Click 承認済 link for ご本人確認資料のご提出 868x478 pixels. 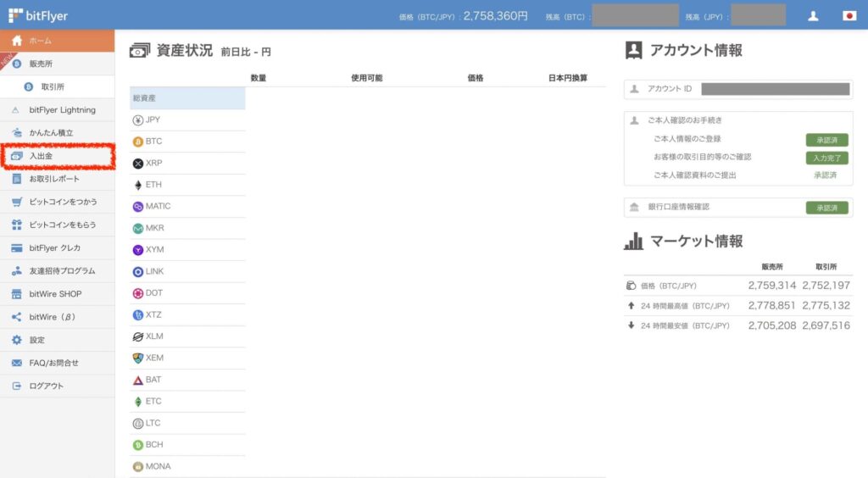coord(825,175)
